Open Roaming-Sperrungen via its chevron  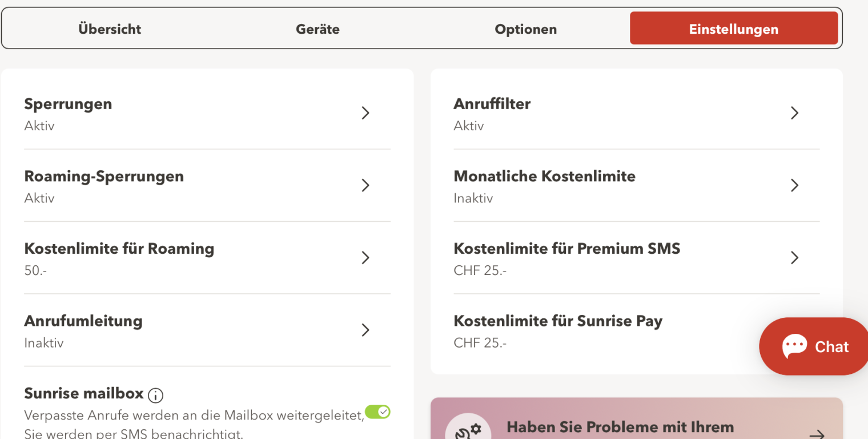click(x=365, y=185)
